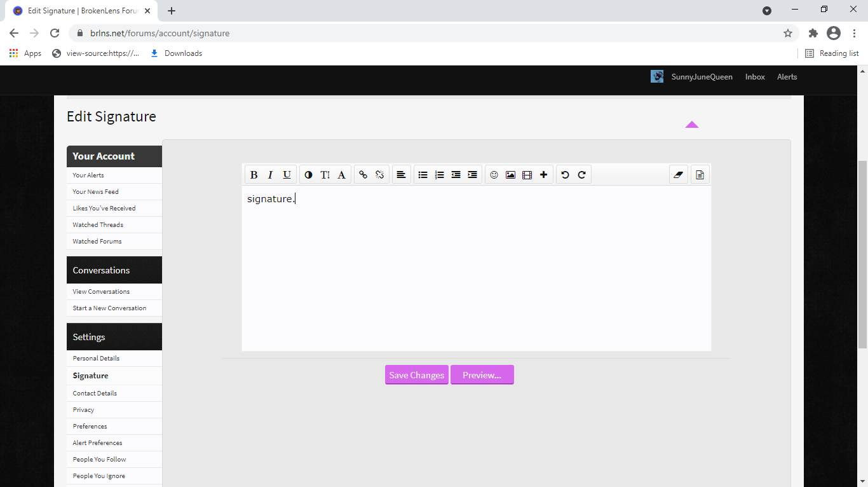
Task: Open the Chrome profile icon
Action: (834, 33)
